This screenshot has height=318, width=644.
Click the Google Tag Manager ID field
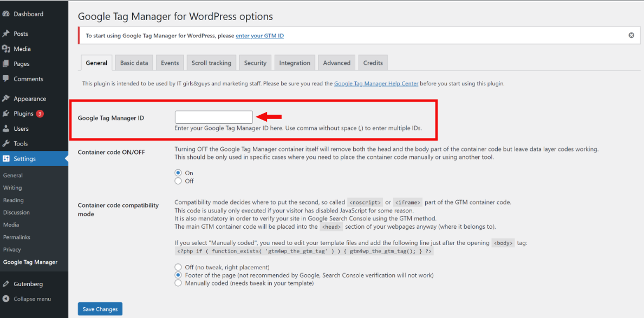[x=213, y=117]
